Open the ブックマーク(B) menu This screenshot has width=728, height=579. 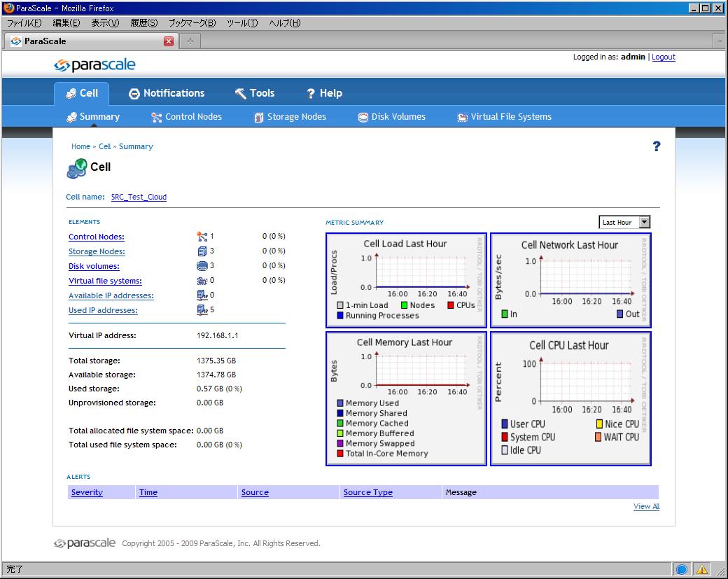[x=192, y=23]
